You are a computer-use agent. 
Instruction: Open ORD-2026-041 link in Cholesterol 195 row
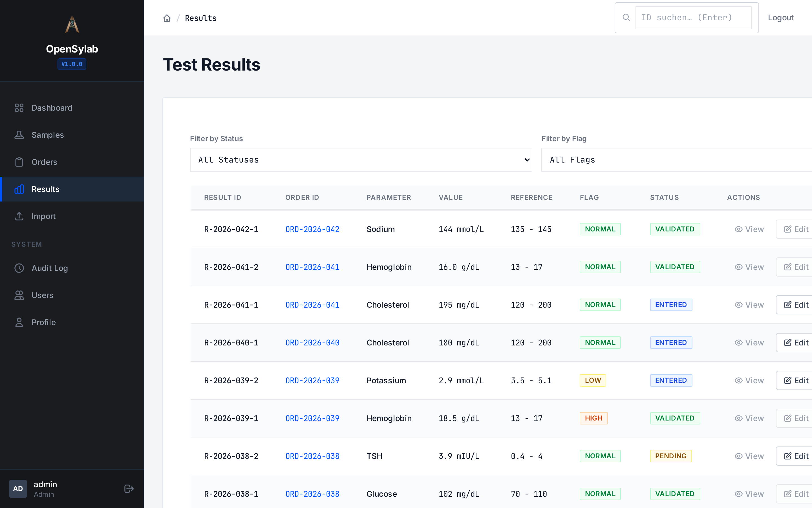click(312, 305)
